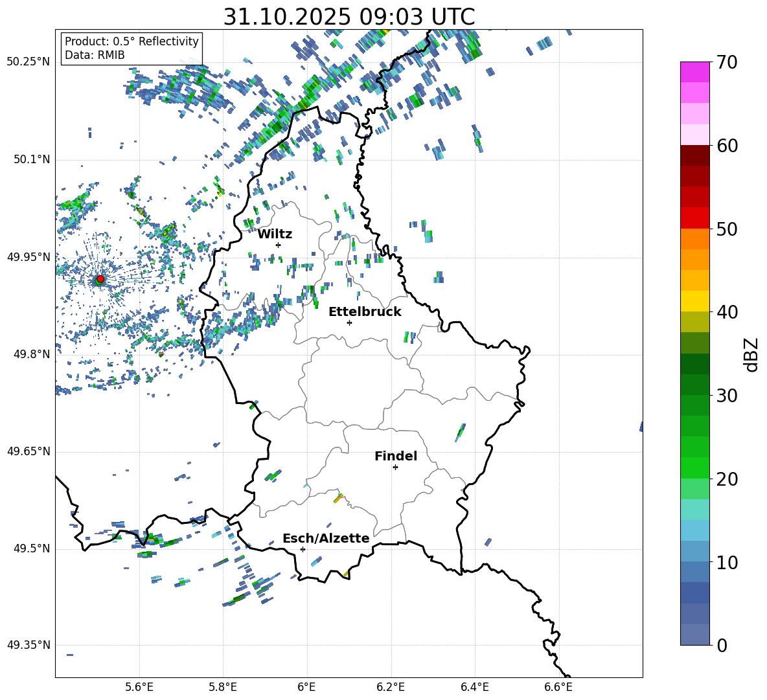The image size is (767, 700).
Task: Select the Esch/Alzette city label
Action: [326, 538]
